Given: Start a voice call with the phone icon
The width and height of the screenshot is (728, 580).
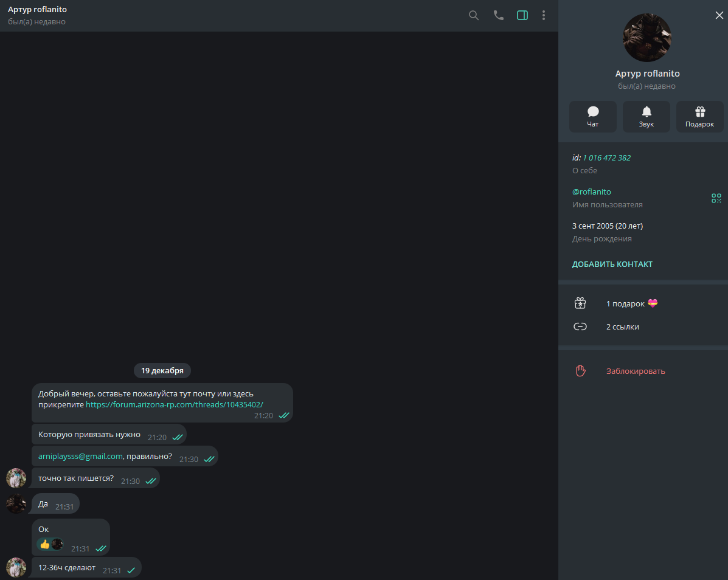Looking at the screenshot, I should 498,15.
